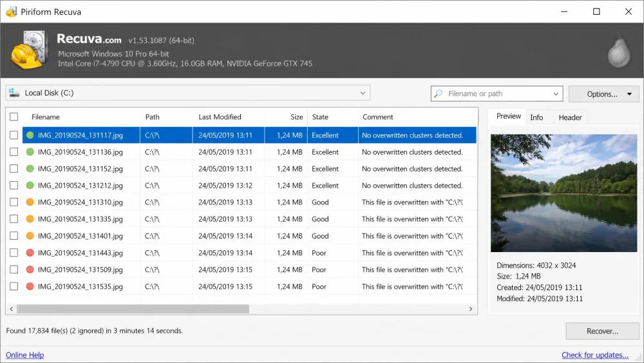Check the box for IMG_20190524_131310.jpg
This screenshot has width=644, height=363.
(14, 202)
